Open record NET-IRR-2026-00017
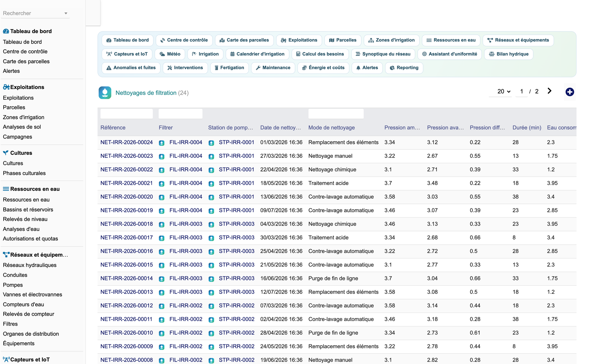This screenshot has width=589, height=364. point(127,238)
